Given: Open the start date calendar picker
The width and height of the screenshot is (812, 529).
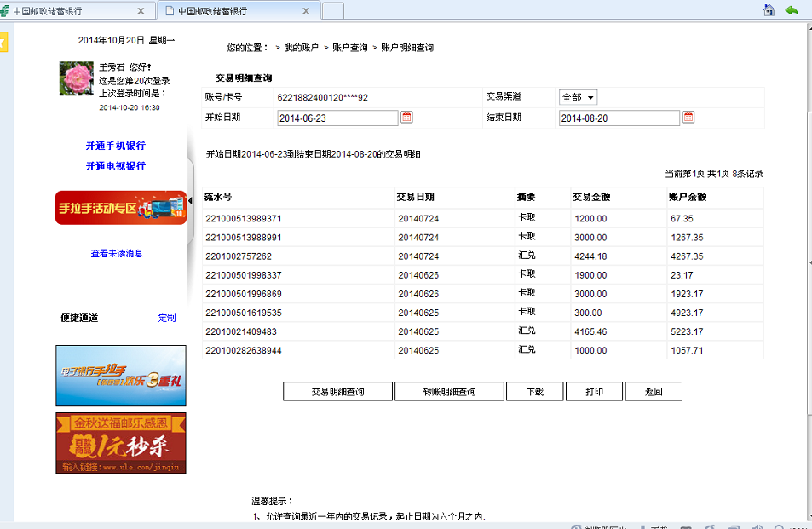Looking at the screenshot, I should point(406,118).
